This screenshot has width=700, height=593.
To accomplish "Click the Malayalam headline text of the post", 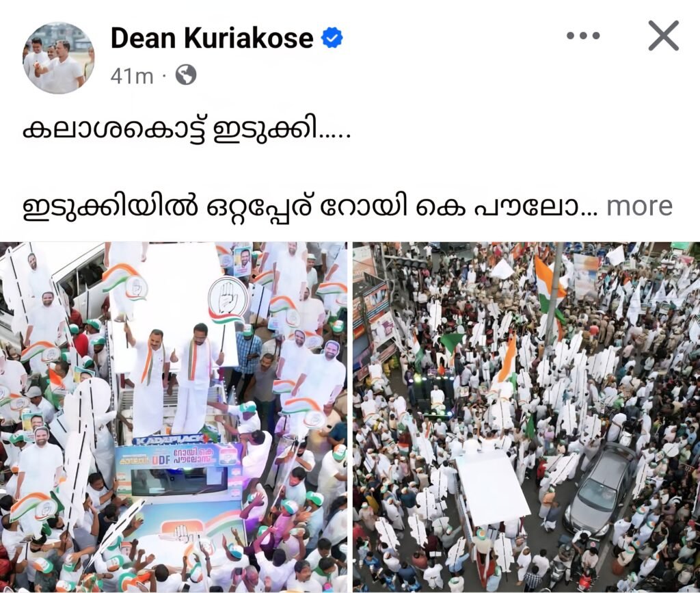I will 187,132.
